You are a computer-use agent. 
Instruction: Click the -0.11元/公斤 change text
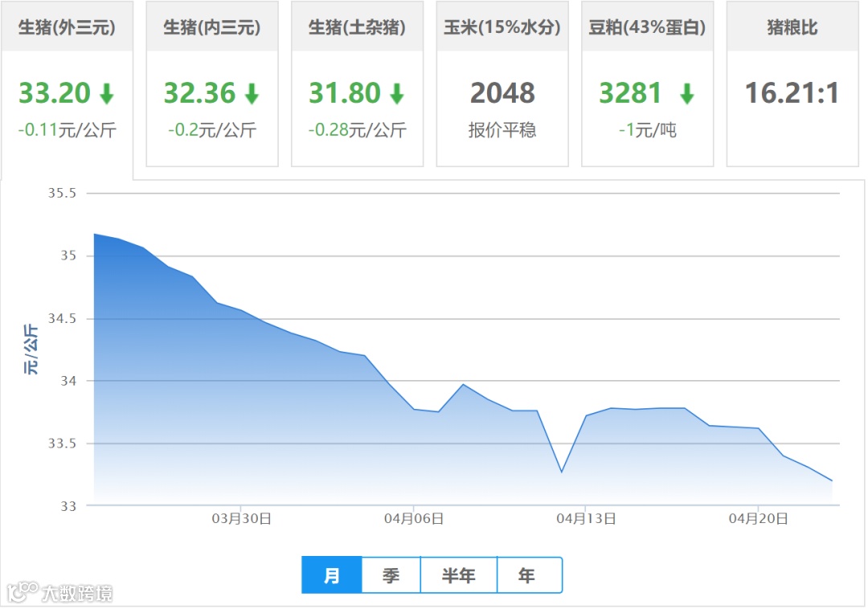pos(67,130)
